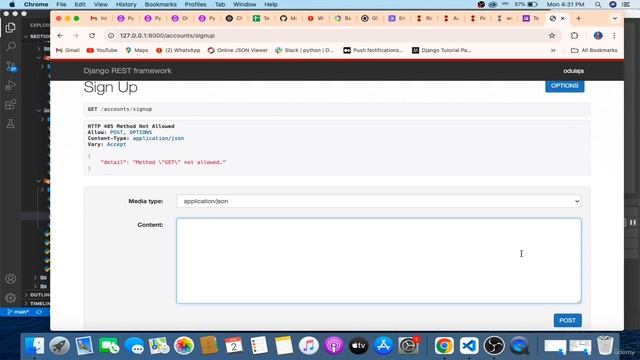Open Music from the Dock
Screen dimensions: 640x360
[309, 346]
